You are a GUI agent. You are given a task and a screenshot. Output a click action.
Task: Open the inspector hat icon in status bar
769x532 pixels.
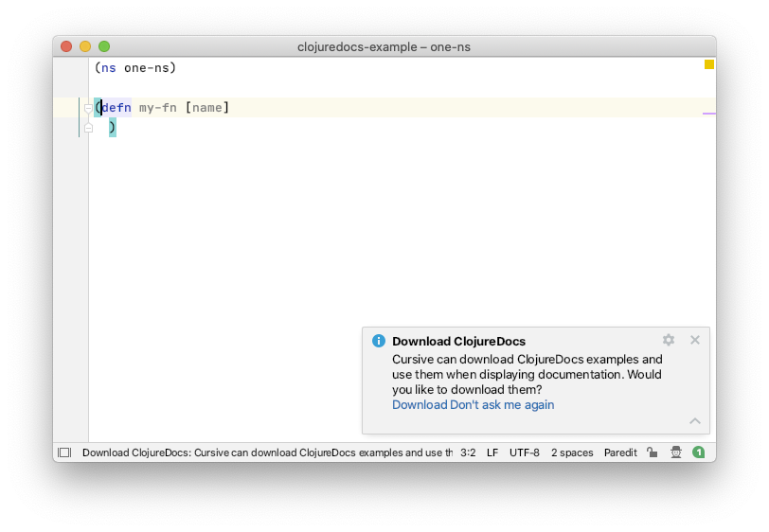click(x=676, y=452)
